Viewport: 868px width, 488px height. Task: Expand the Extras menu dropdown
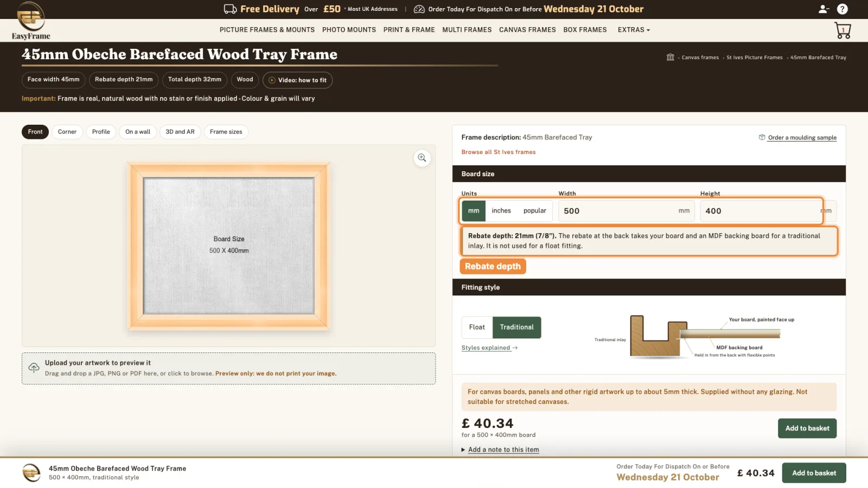pos(634,30)
